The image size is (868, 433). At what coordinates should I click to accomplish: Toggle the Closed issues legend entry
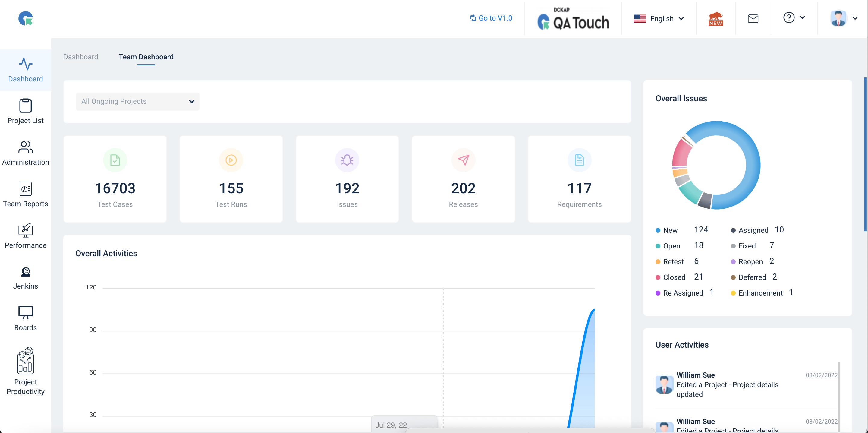[x=674, y=277]
